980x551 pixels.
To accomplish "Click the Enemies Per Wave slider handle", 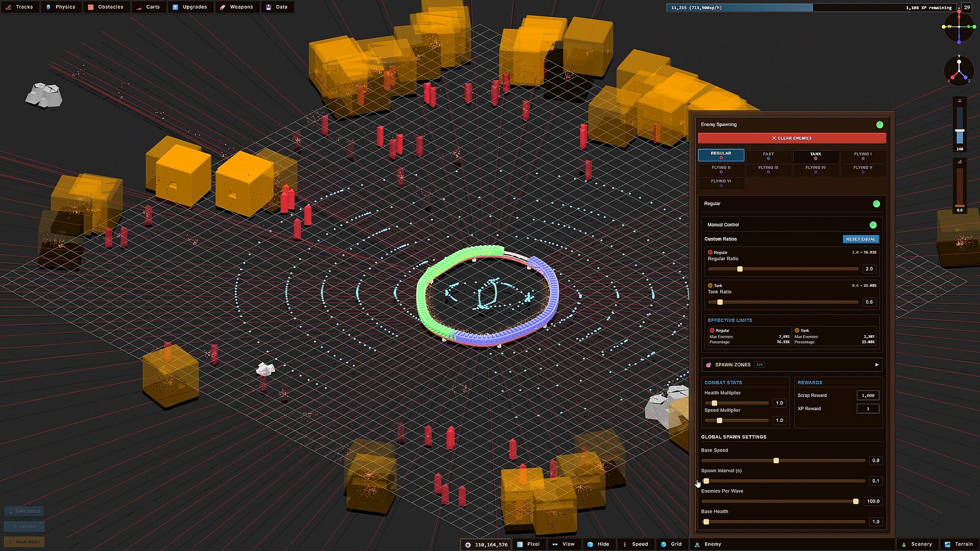I will click(x=856, y=502).
